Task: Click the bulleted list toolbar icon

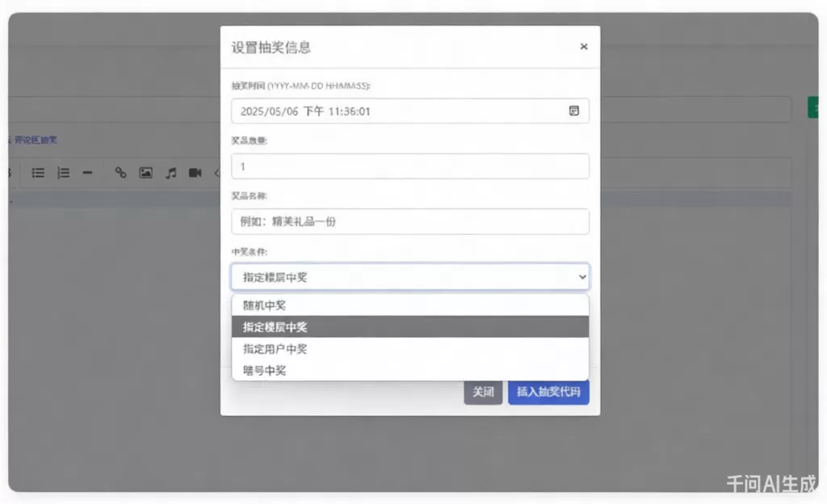Action: click(x=38, y=173)
